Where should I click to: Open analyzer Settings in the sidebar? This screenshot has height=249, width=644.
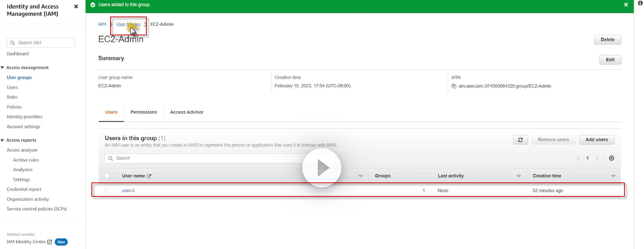pyautogui.click(x=21, y=180)
